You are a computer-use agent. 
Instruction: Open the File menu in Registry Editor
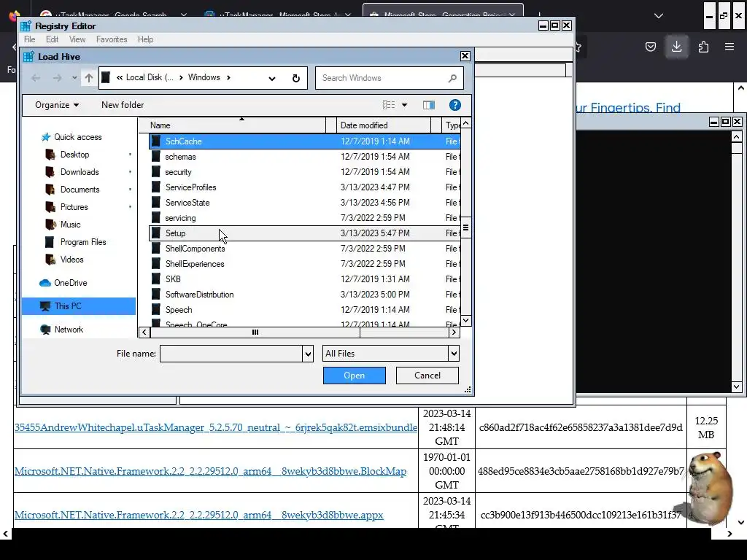pos(29,39)
